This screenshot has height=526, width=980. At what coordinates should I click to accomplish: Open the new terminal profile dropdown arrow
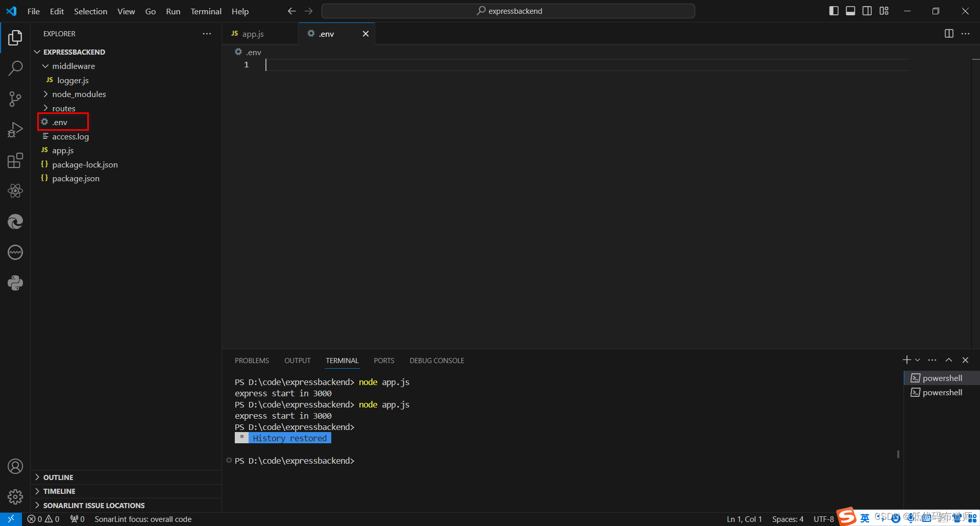click(x=917, y=360)
